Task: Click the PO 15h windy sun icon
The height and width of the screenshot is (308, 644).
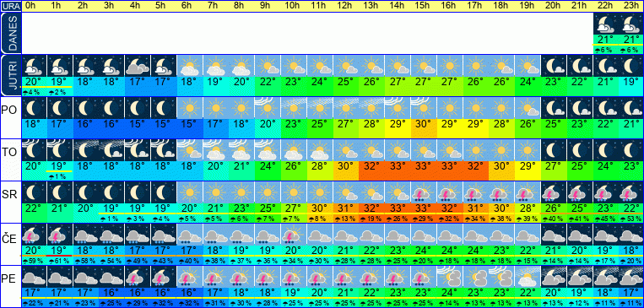Action: tap(423, 108)
